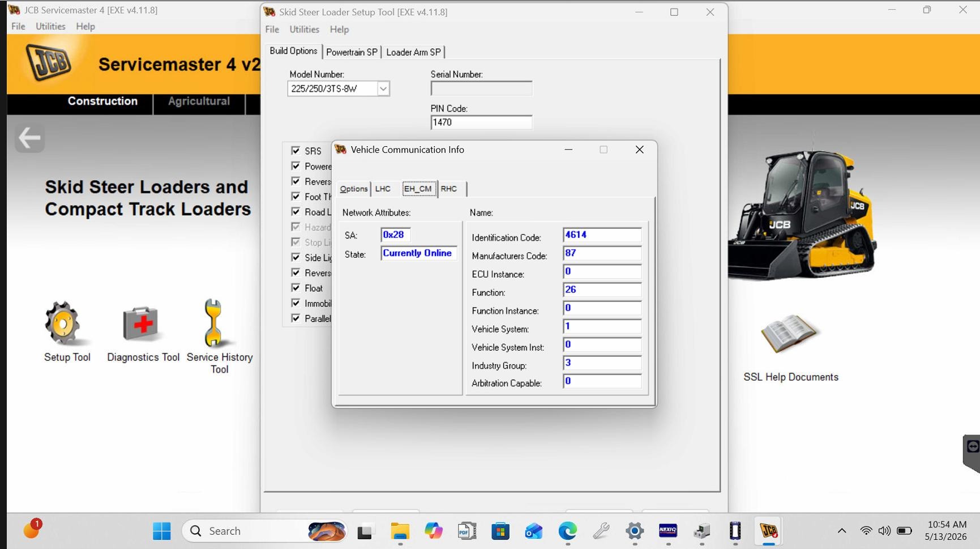Image resolution: width=980 pixels, height=549 pixels.
Task: Open Utilities menu in Servicemaster window
Action: (x=50, y=26)
